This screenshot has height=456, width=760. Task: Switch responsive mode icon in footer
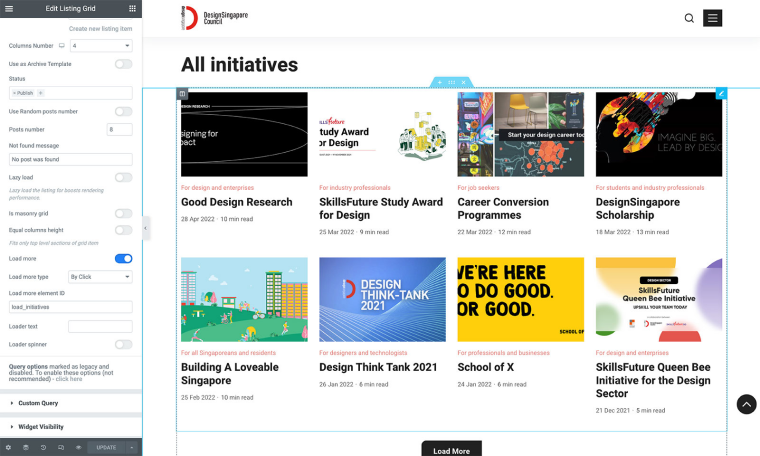tap(61, 447)
